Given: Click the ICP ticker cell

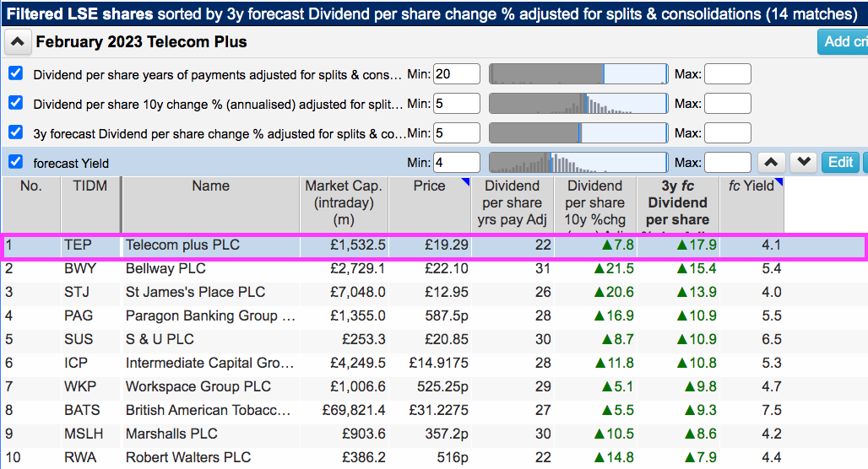Looking at the screenshot, I should [x=76, y=364].
